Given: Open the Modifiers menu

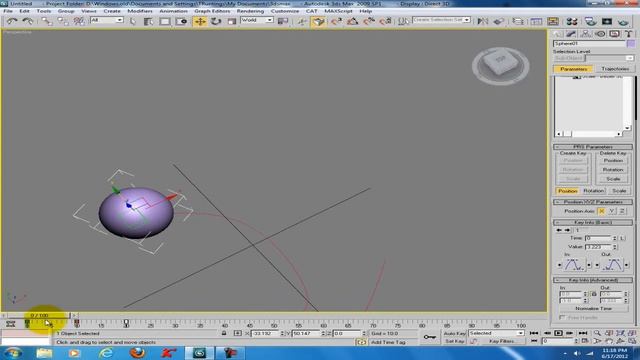Looking at the screenshot, I should (x=140, y=11).
